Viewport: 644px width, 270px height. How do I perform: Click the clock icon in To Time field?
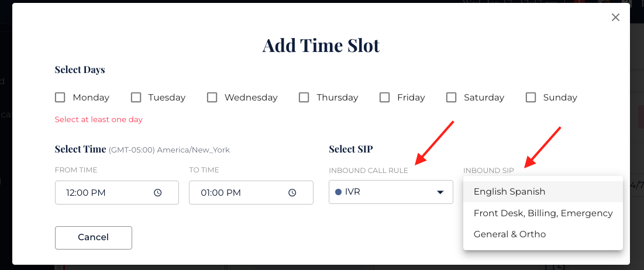click(292, 192)
